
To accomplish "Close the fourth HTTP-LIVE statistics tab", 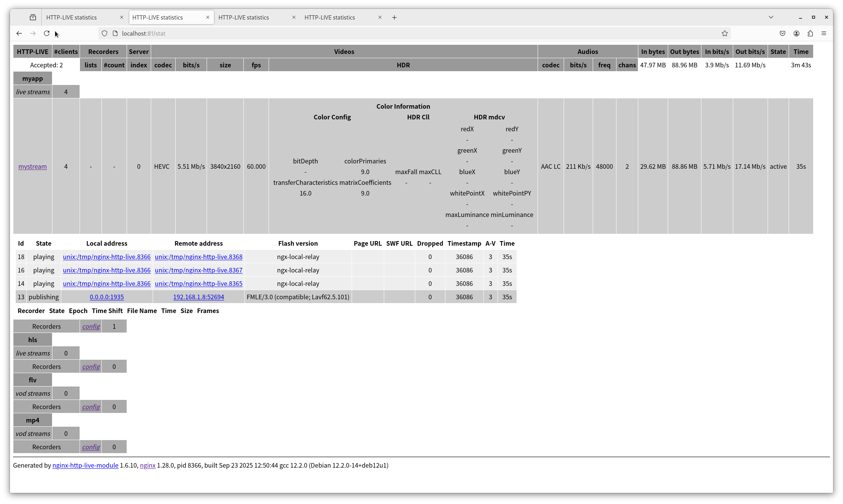I will tap(380, 18).
